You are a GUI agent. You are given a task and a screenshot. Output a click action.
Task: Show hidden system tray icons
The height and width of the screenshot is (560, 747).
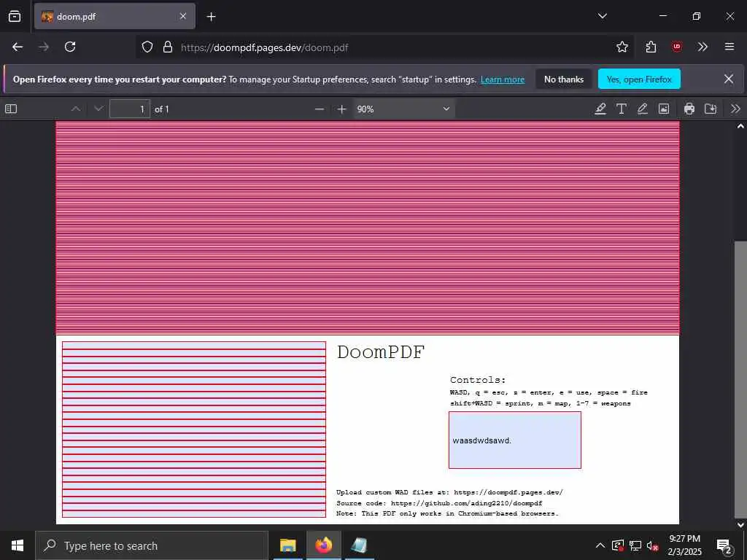coord(600,545)
